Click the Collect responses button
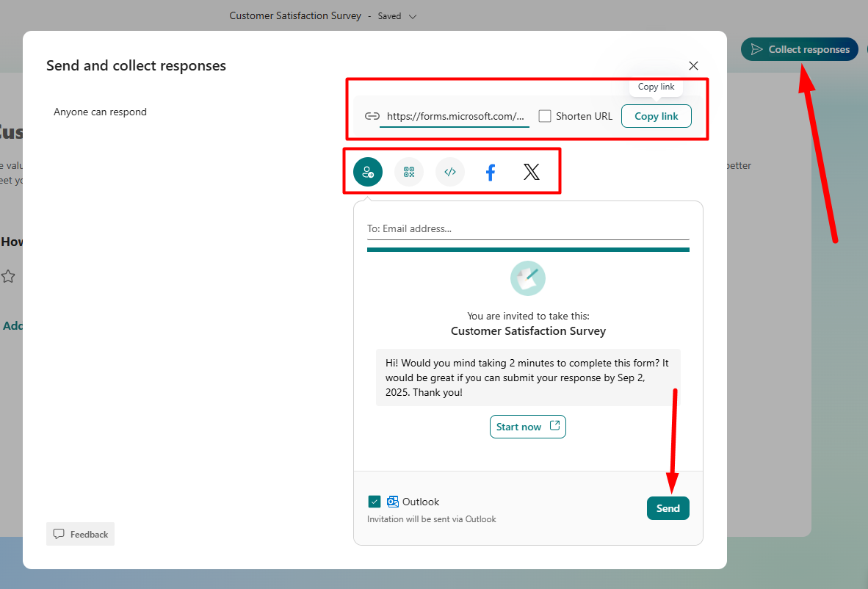Screen dimensions: 868x589 (x=799, y=49)
